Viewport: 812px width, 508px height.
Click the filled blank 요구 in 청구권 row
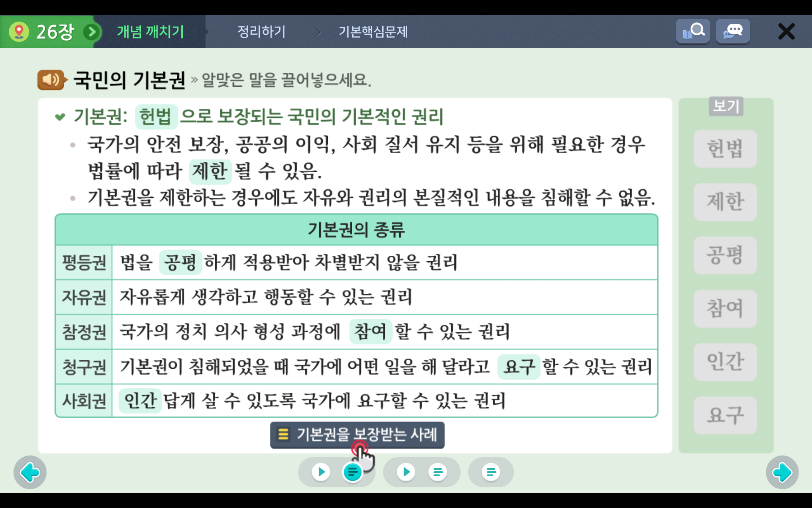(519, 367)
